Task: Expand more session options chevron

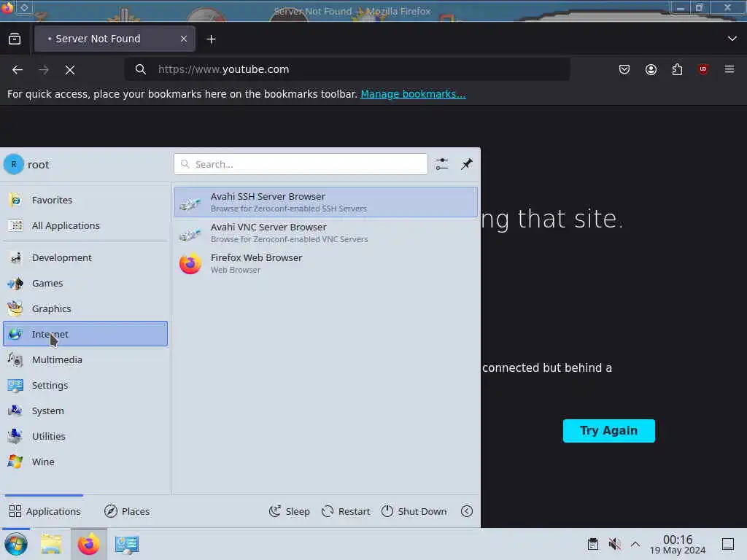Action: [467, 511]
